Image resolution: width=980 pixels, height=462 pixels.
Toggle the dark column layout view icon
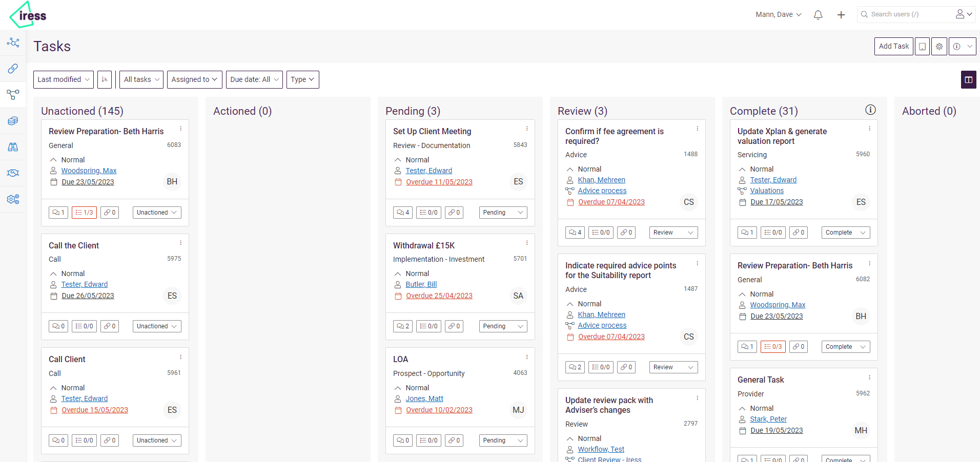[x=968, y=79]
